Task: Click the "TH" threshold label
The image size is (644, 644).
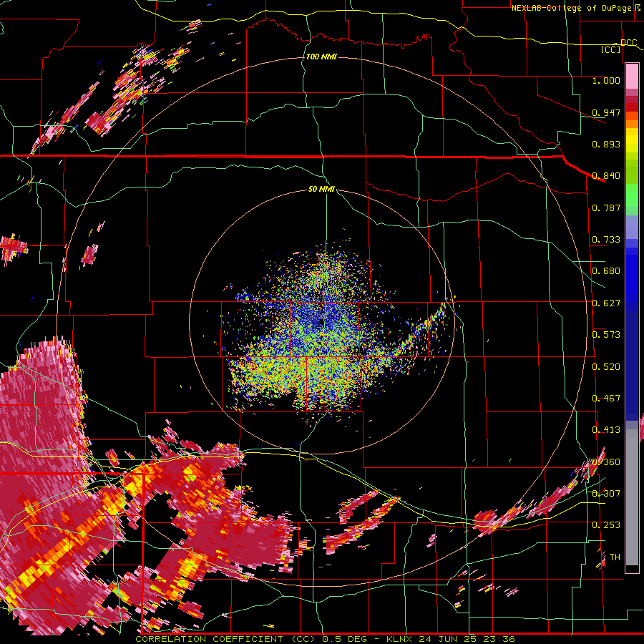Action: coord(615,557)
